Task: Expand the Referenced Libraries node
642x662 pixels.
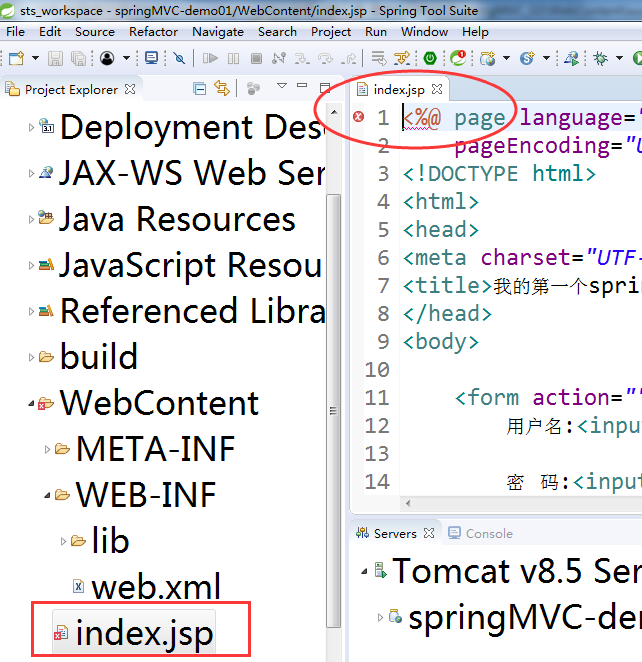Action: [31, 311]
